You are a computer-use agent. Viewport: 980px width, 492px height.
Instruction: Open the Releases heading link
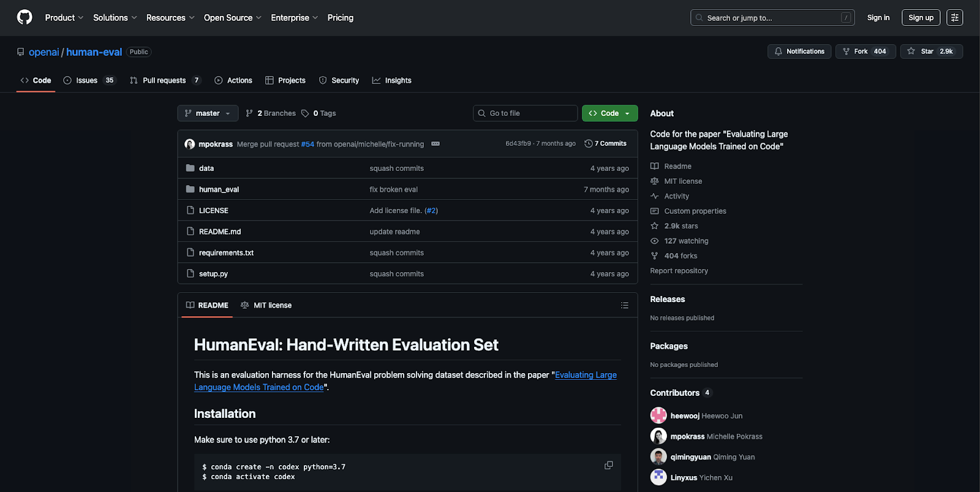[667, 299]
